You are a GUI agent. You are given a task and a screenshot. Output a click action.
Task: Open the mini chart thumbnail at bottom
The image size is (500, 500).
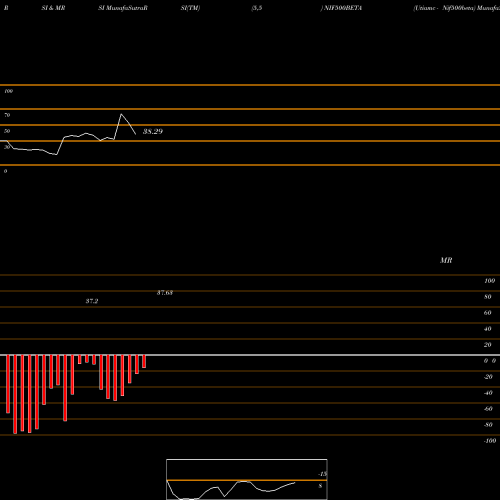(247, 479)
